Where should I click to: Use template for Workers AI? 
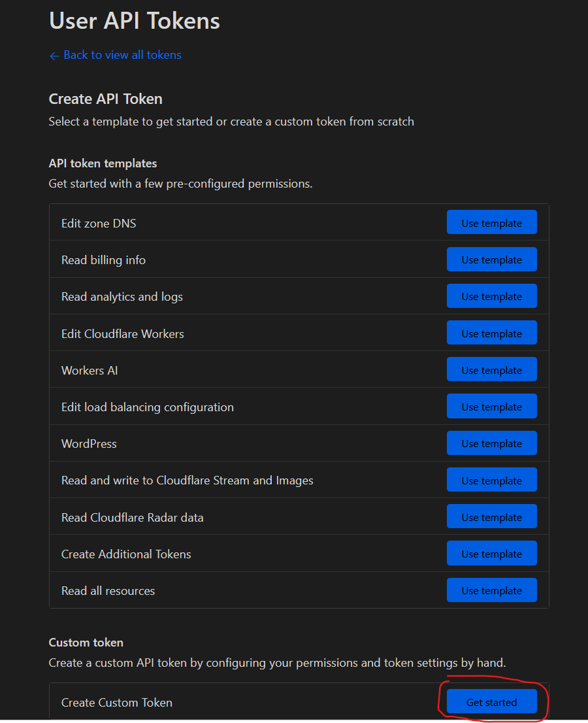[x=491, y=369]
